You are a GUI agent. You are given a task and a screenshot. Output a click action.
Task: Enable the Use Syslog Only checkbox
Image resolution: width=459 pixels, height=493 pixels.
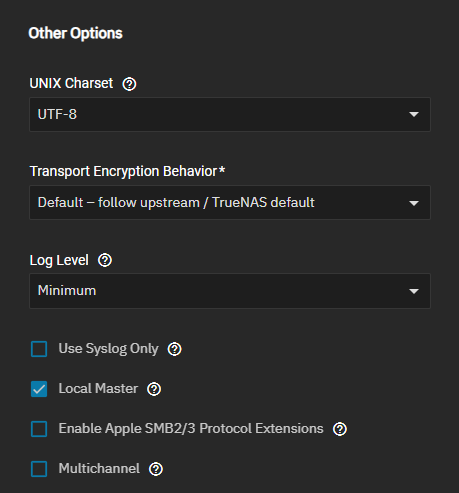pos(39,349)
